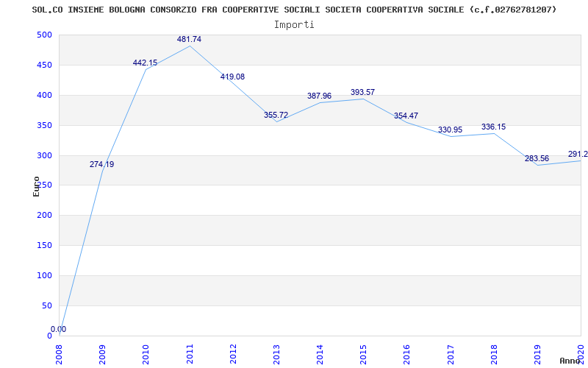Click the year 2011 axis label
Viewport: 588px width, 368px height.
click(190, 354)
